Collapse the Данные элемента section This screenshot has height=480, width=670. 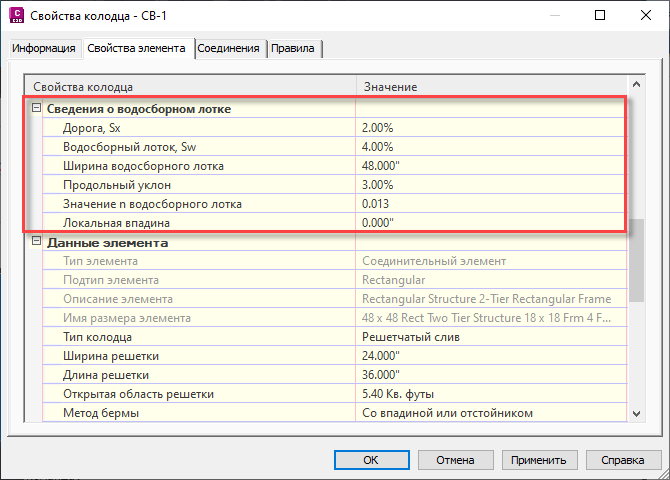[37, 242]
